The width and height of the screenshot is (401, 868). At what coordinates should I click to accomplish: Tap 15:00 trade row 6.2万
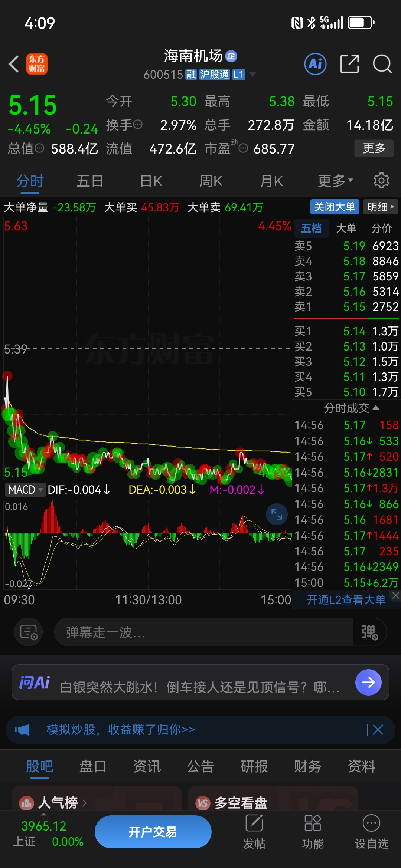[x=346, y=583]
